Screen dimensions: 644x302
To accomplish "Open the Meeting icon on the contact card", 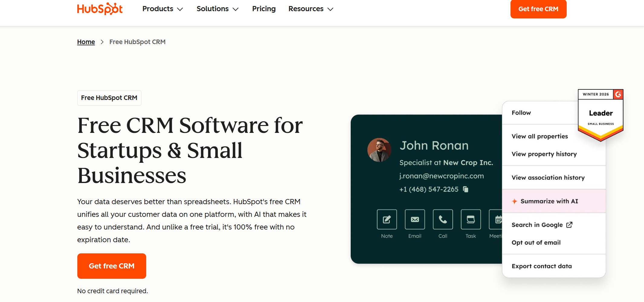I will click(x=497, y=220).
